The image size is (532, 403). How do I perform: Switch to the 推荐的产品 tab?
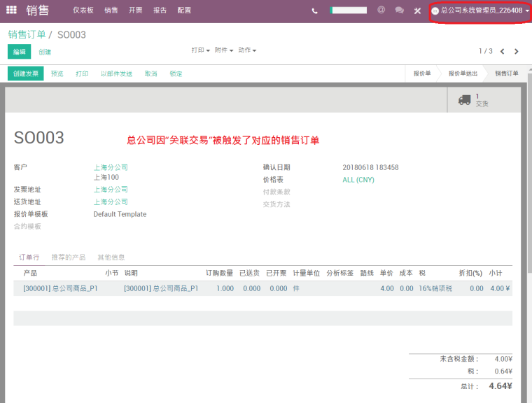click(x=68, y=257)
